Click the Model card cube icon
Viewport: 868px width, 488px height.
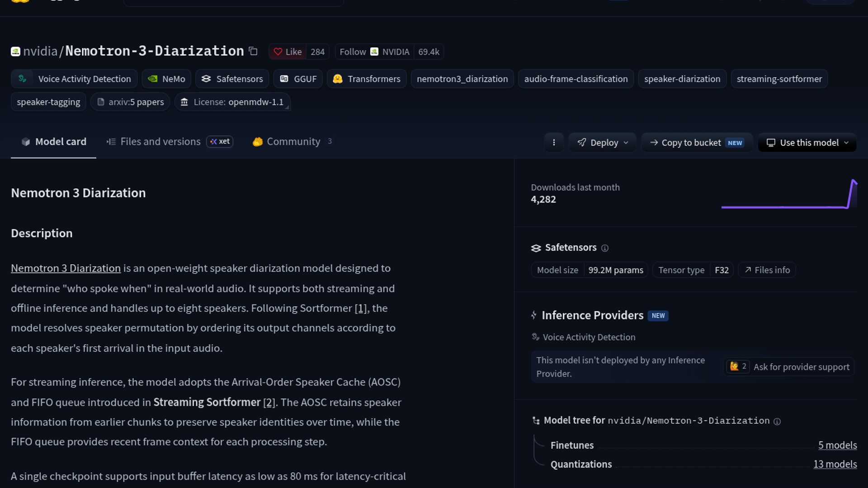pos(26,142)
